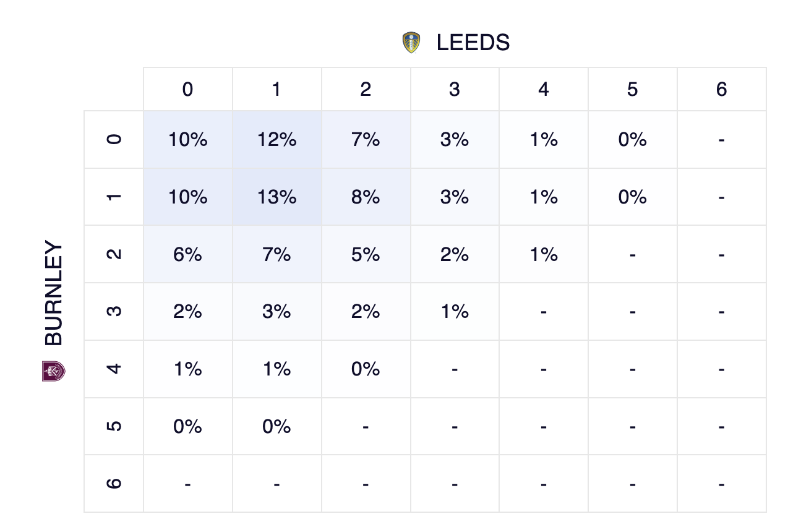
Task: Click Leeds column header 3
Action: pos(455,90)
